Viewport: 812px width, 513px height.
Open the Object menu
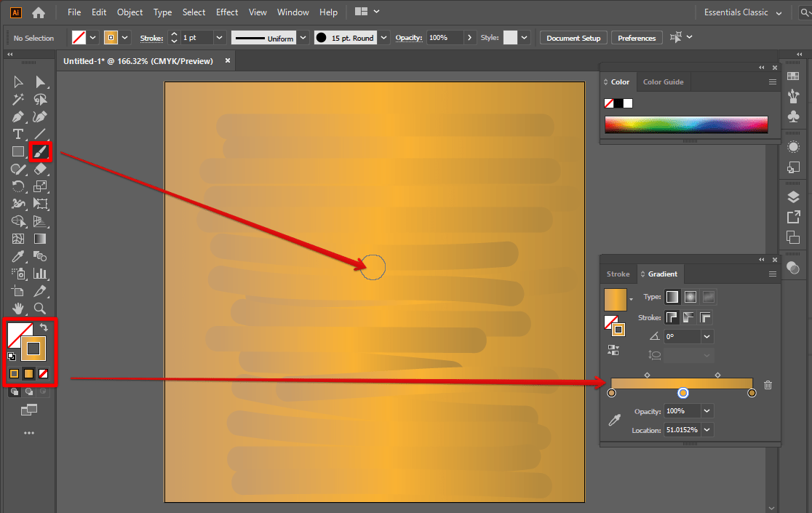(x=130, y=12)
